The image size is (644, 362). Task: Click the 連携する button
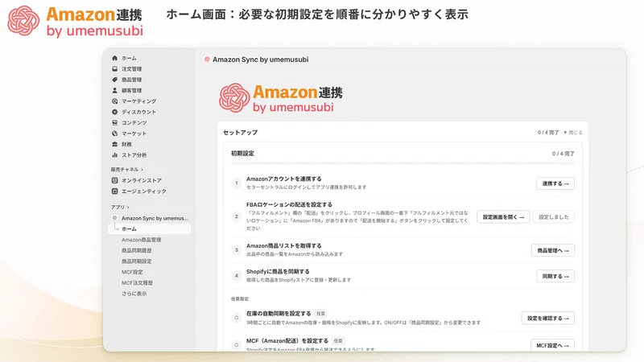tap(555, 183)
